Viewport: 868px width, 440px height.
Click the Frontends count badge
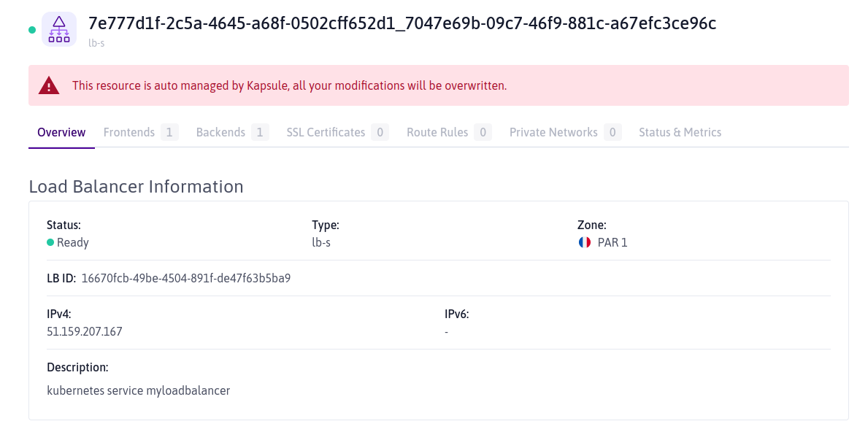[x=169, y=132]
